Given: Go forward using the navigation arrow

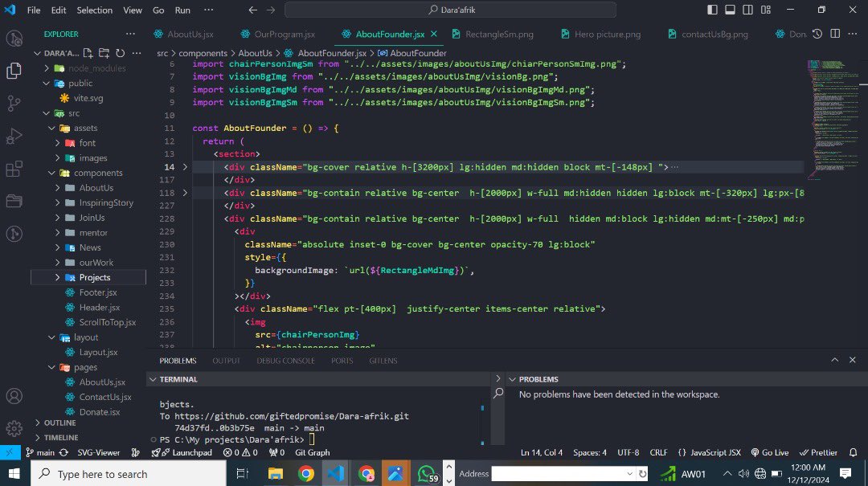Looking at the screenshot, I should click(271, 10).
